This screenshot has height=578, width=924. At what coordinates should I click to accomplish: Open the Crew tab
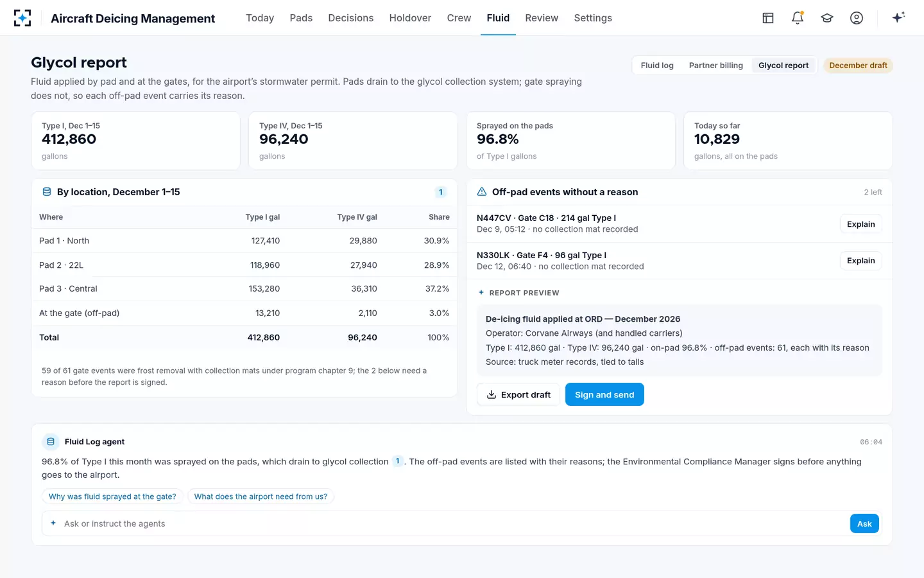pos(459,18)
